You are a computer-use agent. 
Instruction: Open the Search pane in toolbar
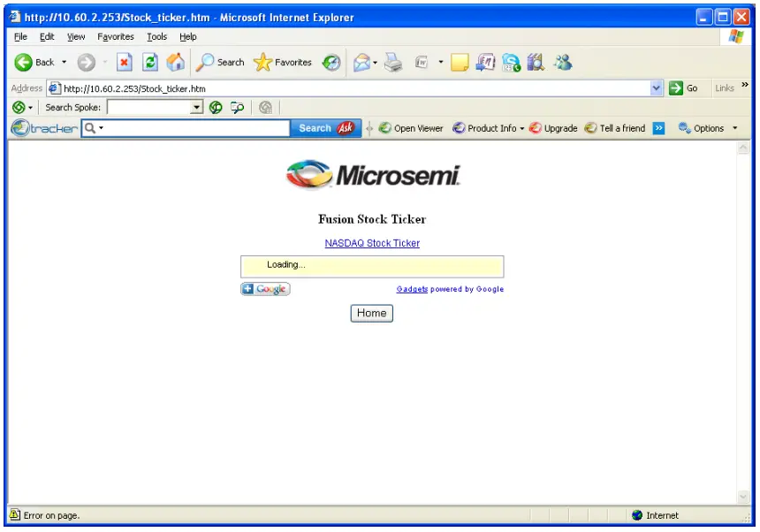221,63
